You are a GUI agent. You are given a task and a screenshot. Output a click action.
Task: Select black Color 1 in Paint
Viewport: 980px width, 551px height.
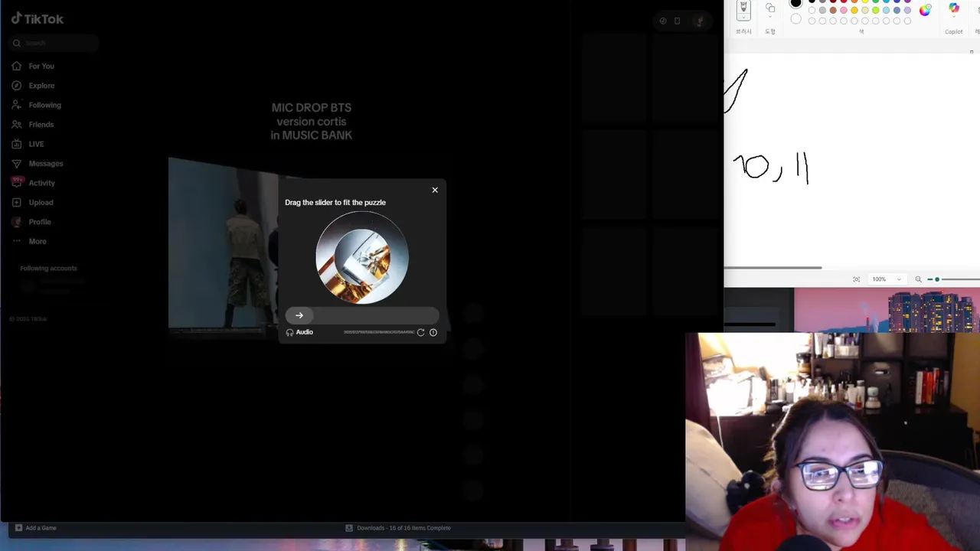click(795, 2)
